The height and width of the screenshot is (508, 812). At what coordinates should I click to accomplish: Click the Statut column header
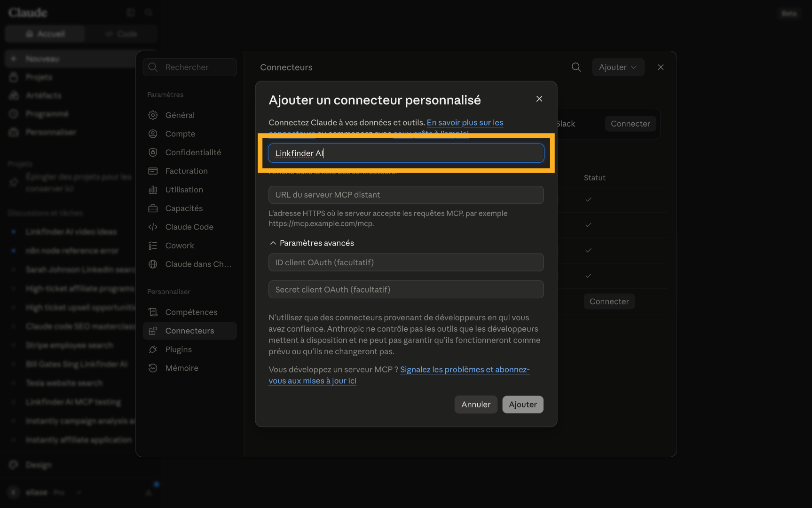click(594, 178)
